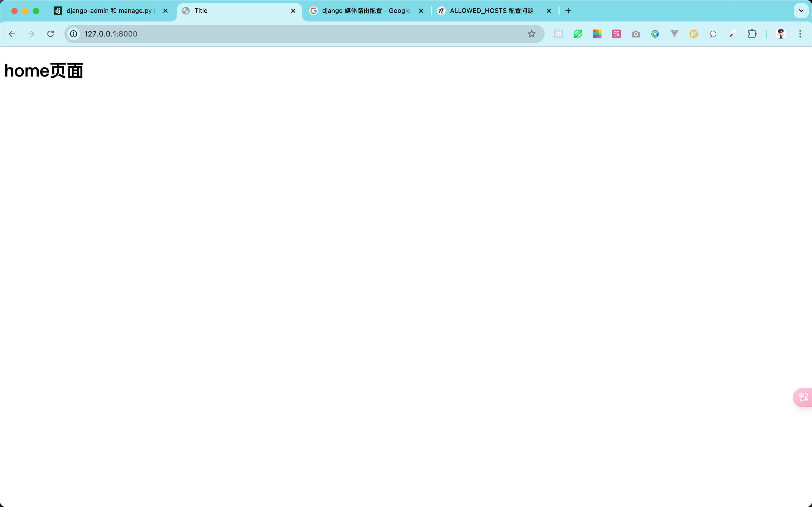Open the pink translate extension in toolbar
812x507 pixels.
(x=617, y=34)
